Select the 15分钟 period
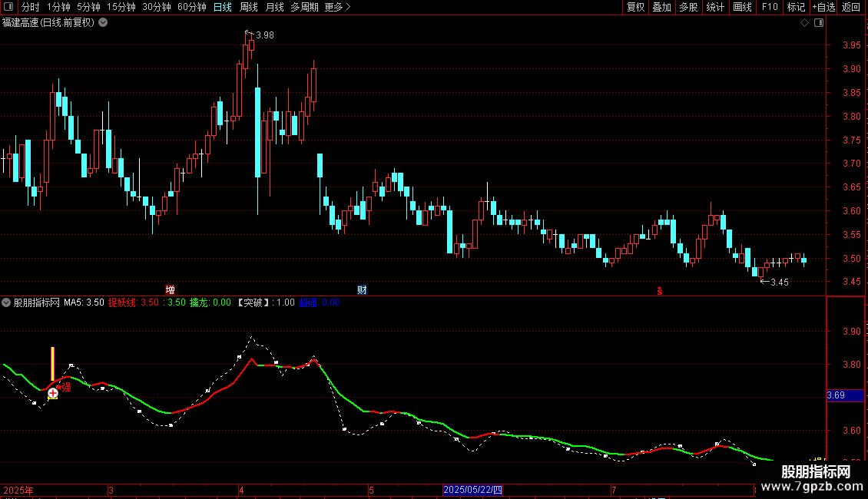The width and height of the screenshot is (868, 499). 121,7
